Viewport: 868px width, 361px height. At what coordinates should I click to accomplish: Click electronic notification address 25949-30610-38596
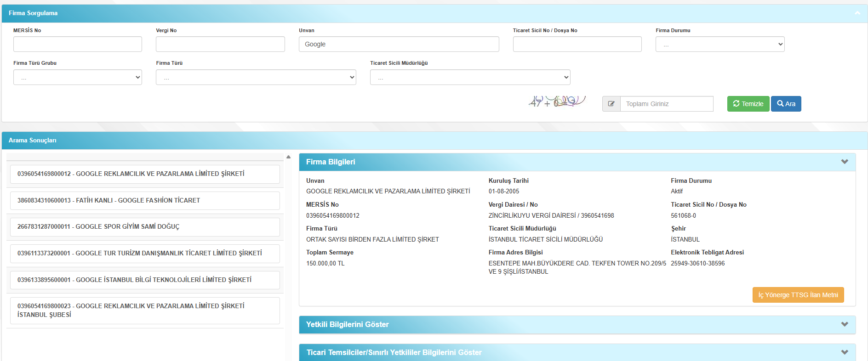coord(697,263)
